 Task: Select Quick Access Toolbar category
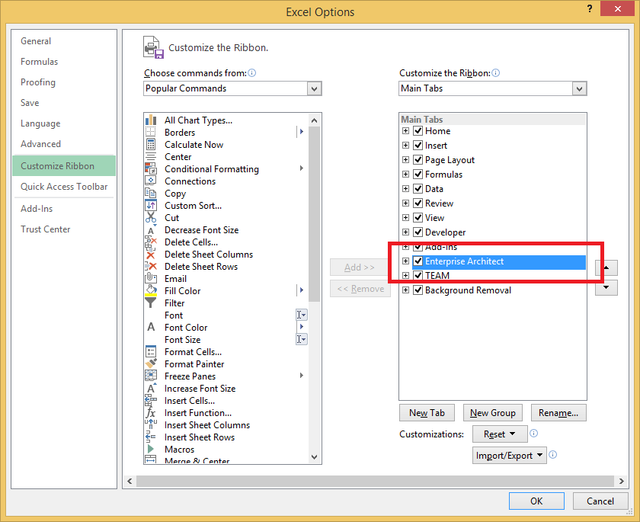pos(64,187)
